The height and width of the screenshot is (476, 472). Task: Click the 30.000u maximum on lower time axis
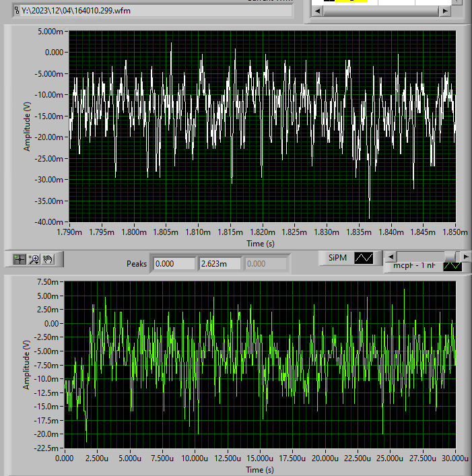[455, 458]
